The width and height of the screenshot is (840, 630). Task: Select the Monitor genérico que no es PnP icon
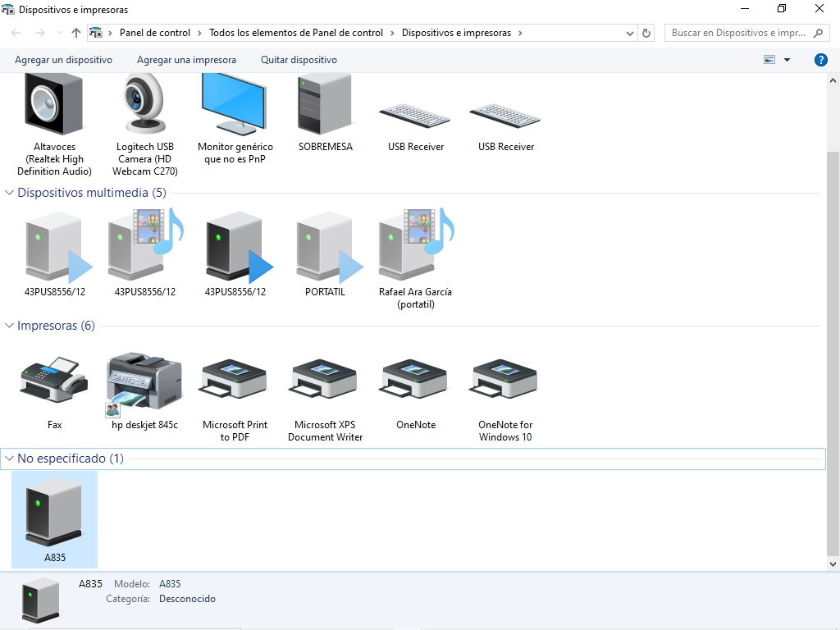click(x=235, y=104)
